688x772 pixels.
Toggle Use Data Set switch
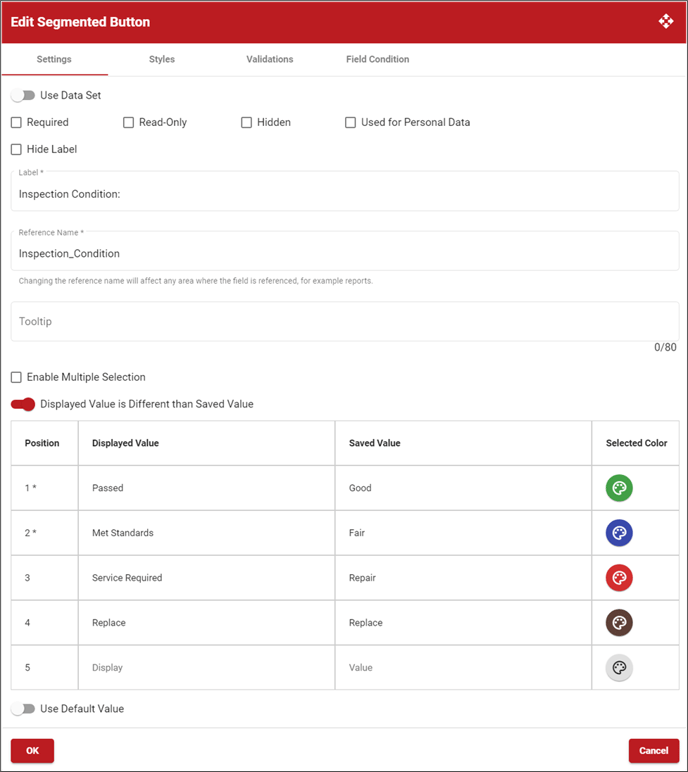[x=23, y=95]
